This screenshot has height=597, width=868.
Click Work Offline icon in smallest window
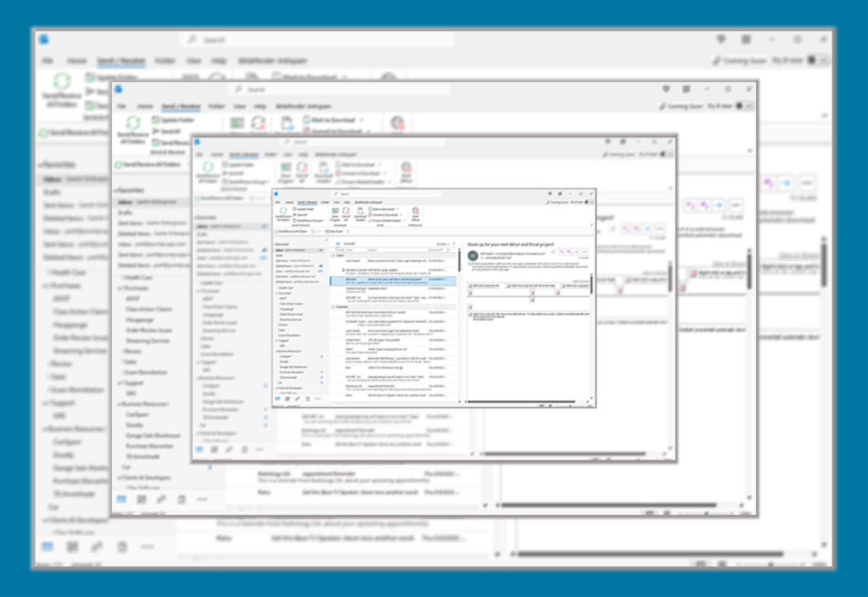click(415, 211)
